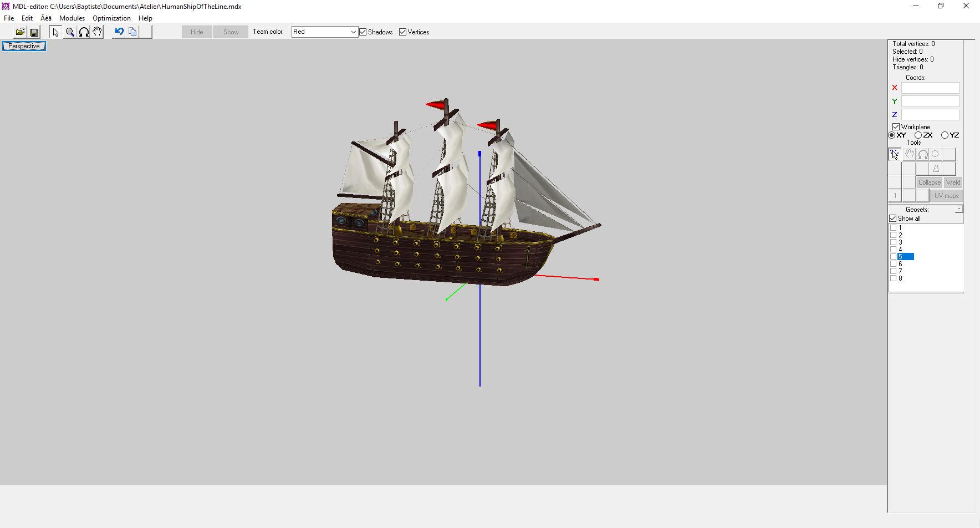Check the geoset 8 checkbox

click(893, 278)
